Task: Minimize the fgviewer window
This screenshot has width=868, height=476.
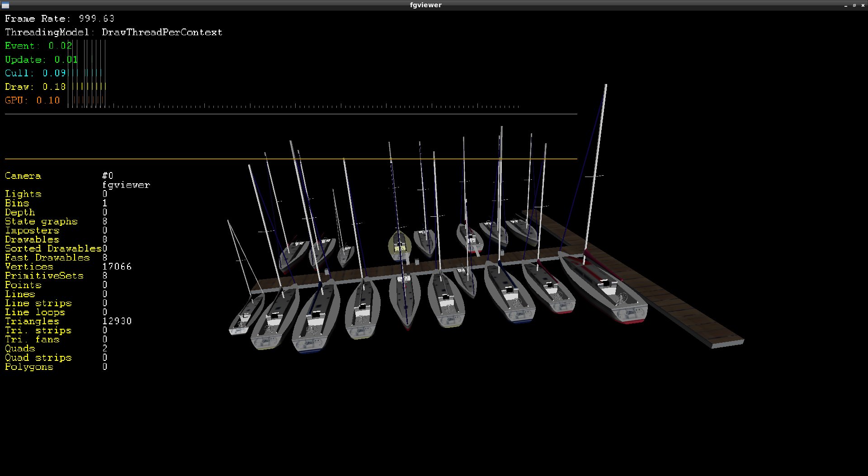Action: 845,5
